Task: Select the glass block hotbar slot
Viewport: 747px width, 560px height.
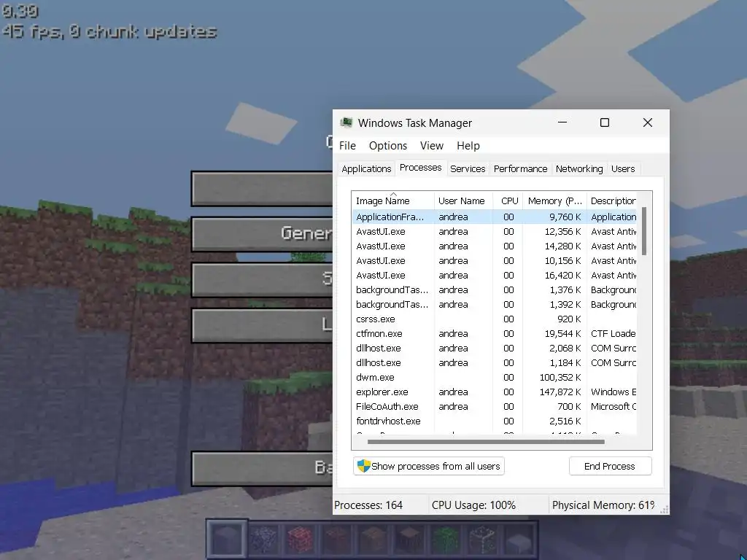Action: 481,540
